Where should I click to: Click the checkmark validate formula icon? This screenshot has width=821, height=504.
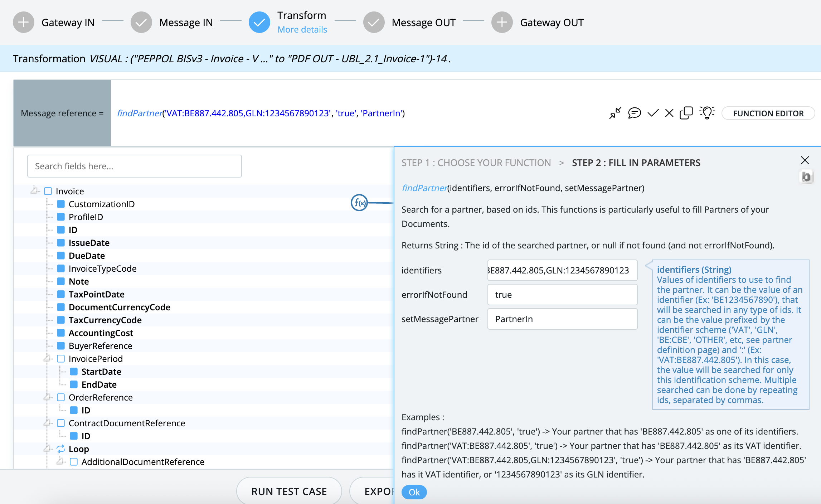653,113
